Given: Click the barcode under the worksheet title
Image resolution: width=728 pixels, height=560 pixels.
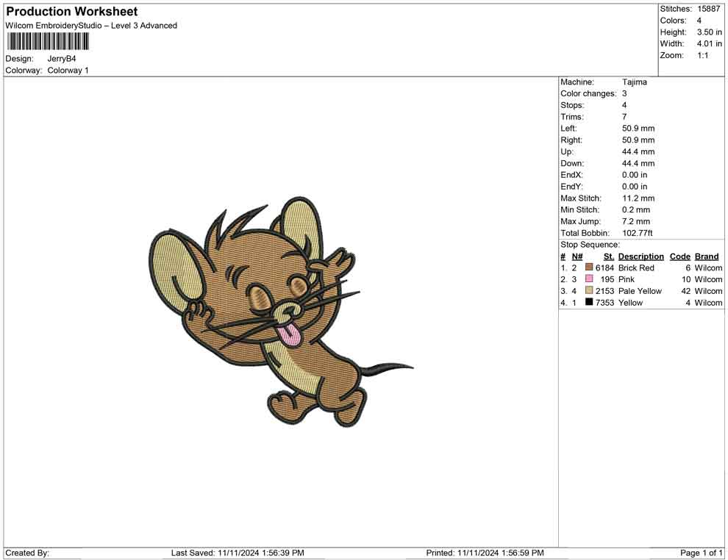Looking at the screenshot, I should 47,42.
